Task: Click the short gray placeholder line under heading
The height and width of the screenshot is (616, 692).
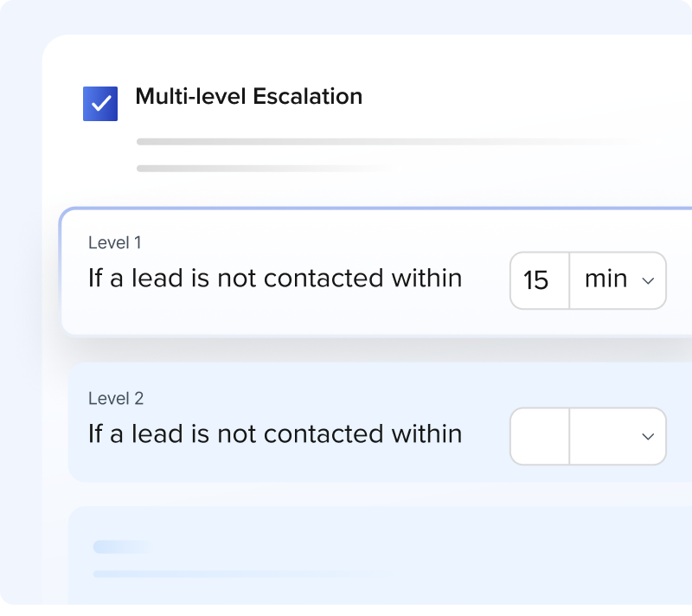Action: [259, 168]
